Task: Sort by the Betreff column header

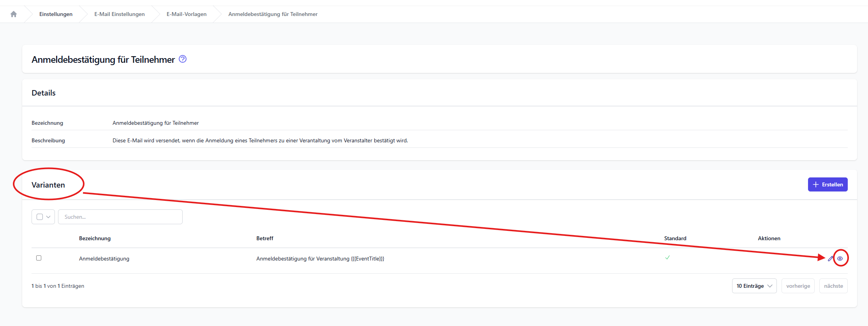Action: (265, 238)
